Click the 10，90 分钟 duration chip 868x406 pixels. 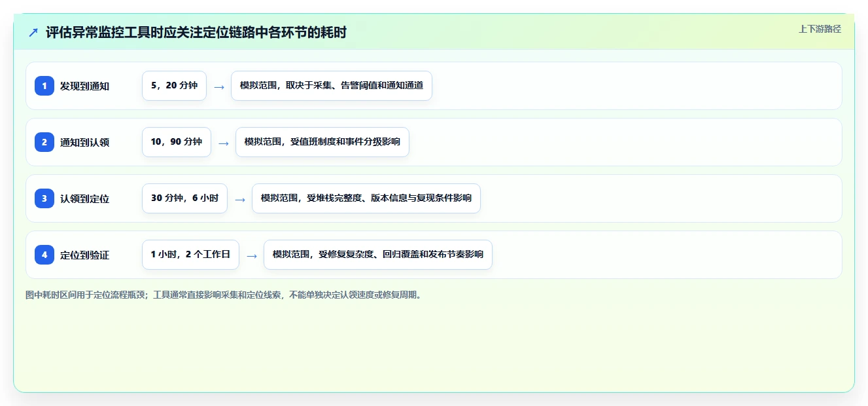[177, 142]
